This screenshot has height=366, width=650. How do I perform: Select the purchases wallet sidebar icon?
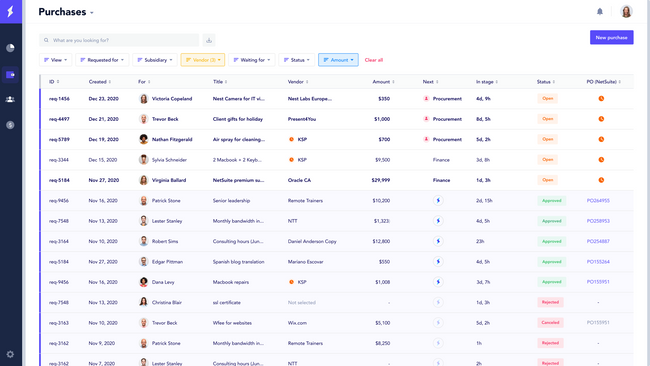(10, 75)
